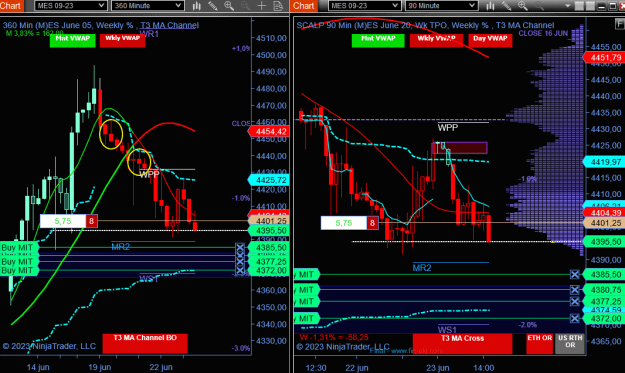Zoom out on the 90 Minute chart
The height and width of the screenshot is (373, 625).
tap(539, 6)
